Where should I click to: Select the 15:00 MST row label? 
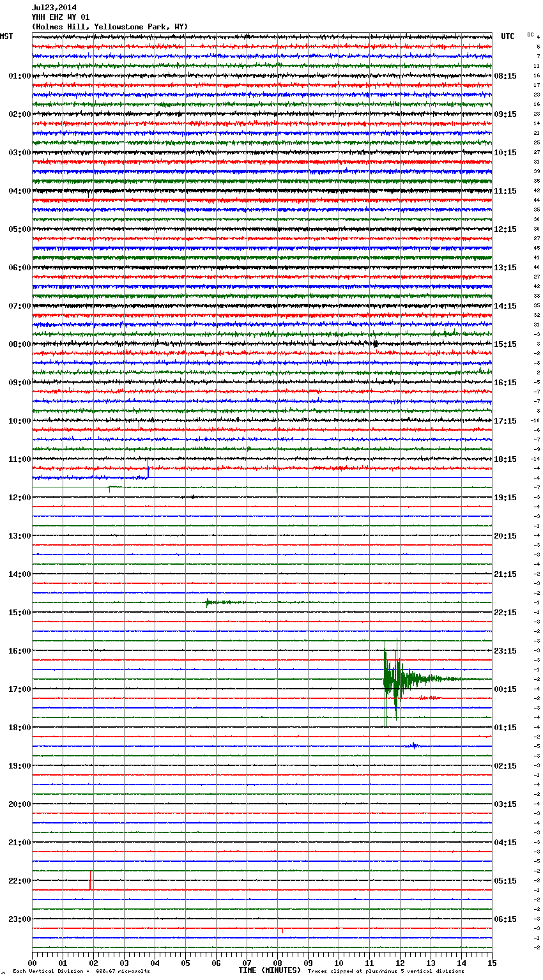[19, 613]
